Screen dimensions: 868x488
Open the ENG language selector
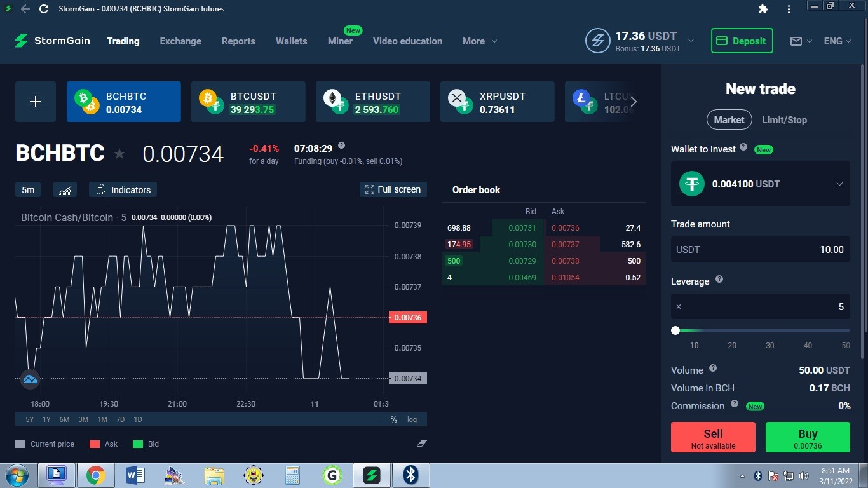pyautogui.click(x=837, y=41)
